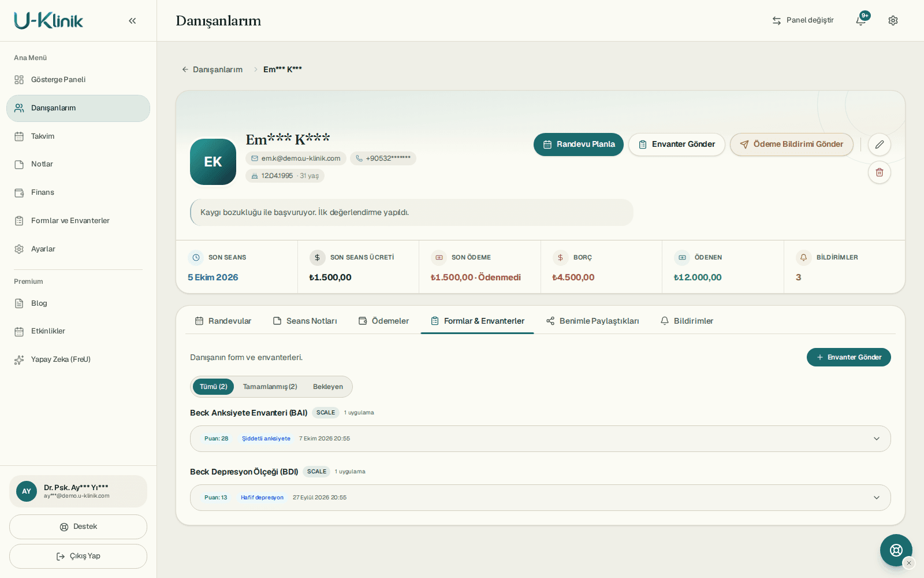Switch to the Seans Notları tab

click(x=304, y=321)
